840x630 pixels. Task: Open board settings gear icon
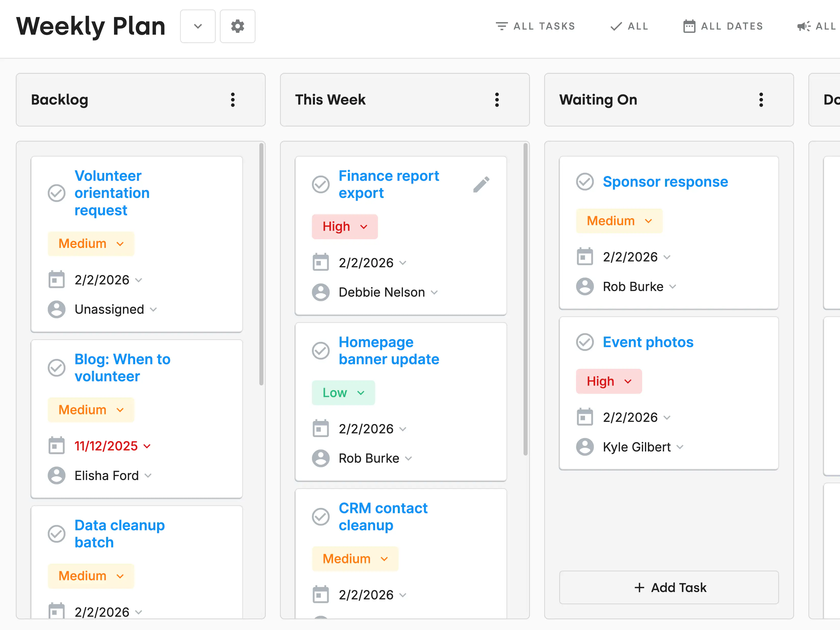[237, 26]
